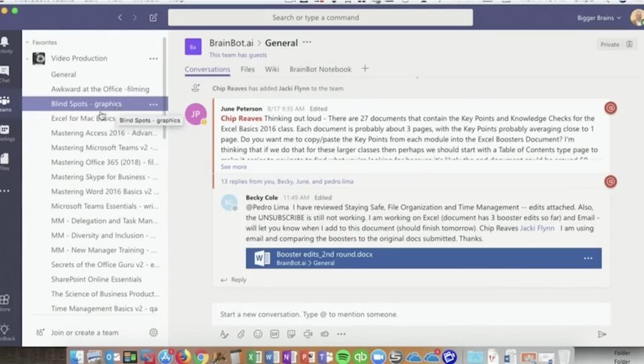Click Join or create a team
Image resolution: width=644 pixels, height=364 pixels.
point(85,332)
